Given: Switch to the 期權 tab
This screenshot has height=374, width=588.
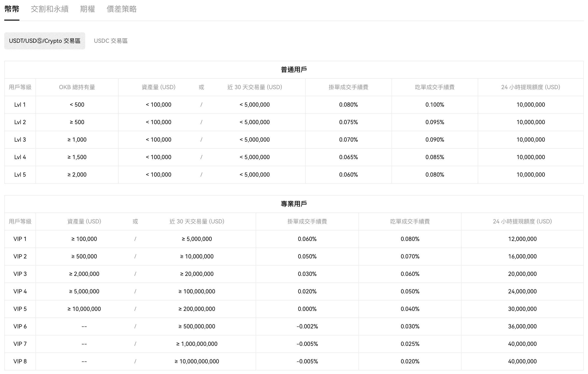Looking at the screenshot, I should pos(87,9).
